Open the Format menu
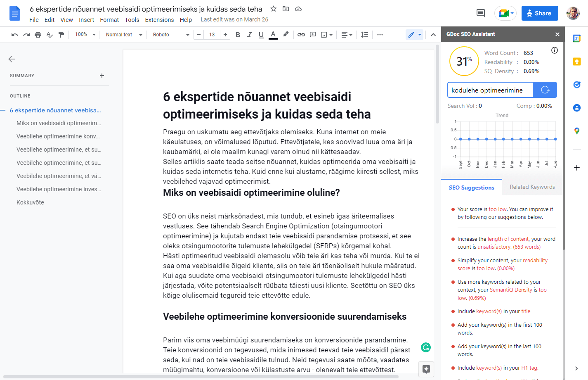 [x=109, y=20]
